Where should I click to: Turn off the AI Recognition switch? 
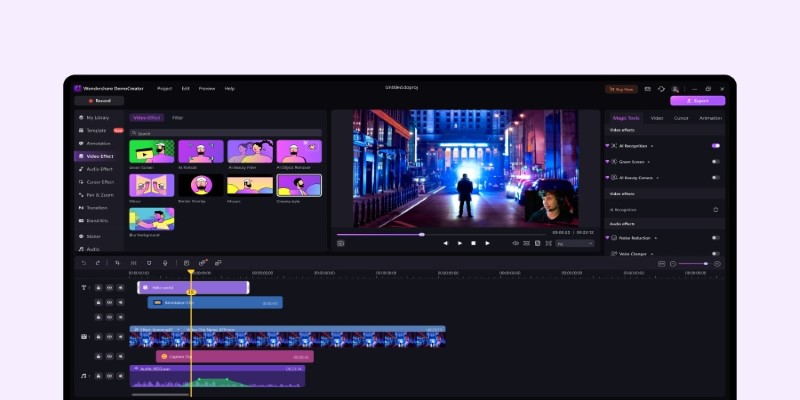click(715, 146)
